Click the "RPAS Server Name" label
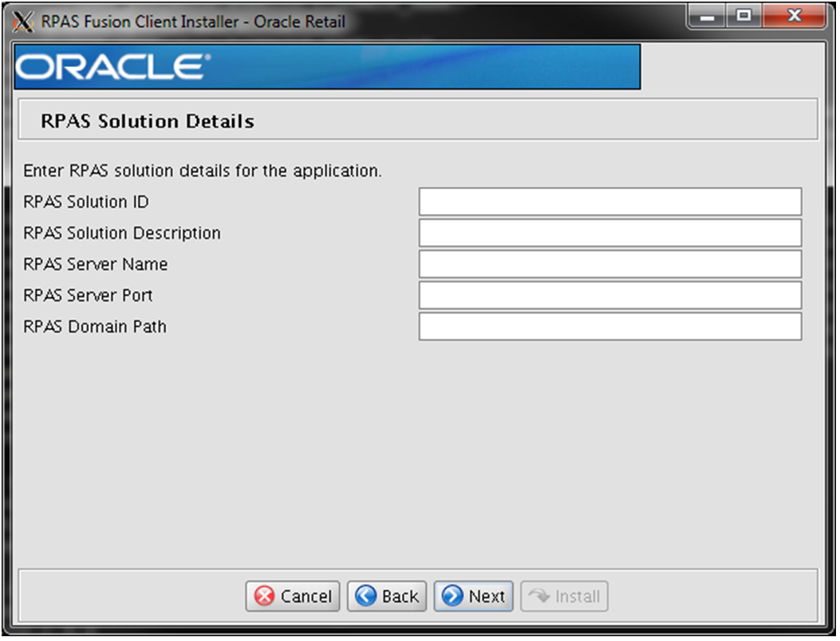 click(96, 264)
